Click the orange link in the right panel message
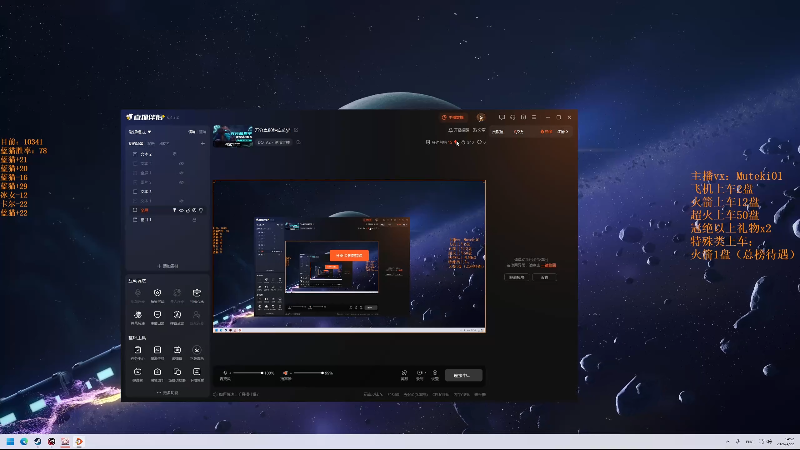The width and height of the screenshot is (800, 450). pyautogui.click(x=549, y=265)
